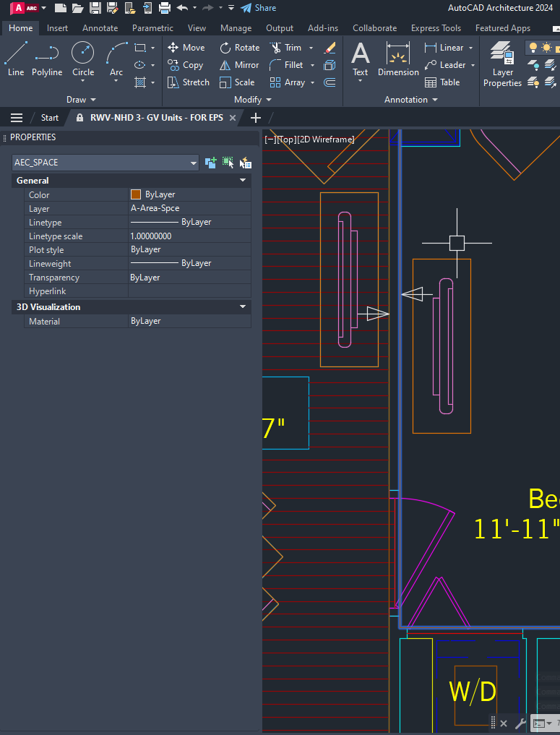Click the Erase icon
Viewport: 560px width, 735px height.
(x=330, y=48)
